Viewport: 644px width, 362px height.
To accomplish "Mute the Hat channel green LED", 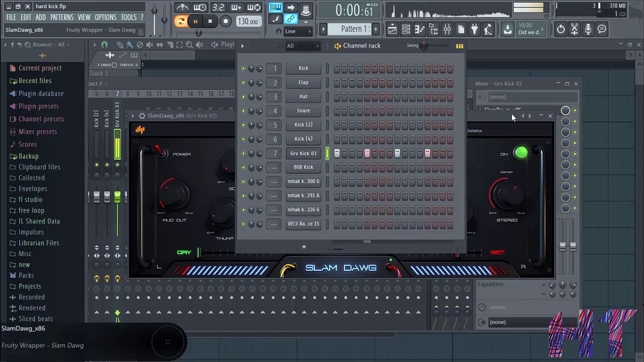I will pos(243,97).
